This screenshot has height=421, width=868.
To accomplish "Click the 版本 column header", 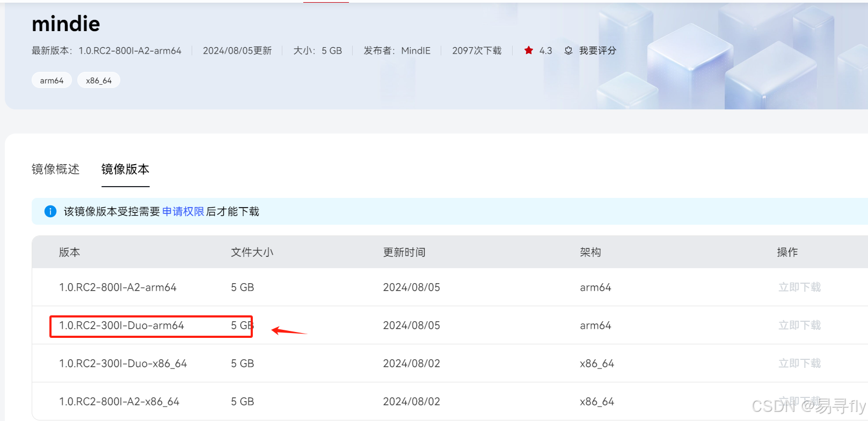I will tap(69, 252).
